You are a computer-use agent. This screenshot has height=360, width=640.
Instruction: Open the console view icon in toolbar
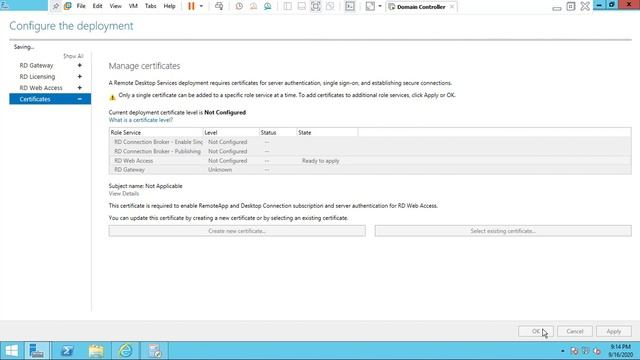click(350, 6)
